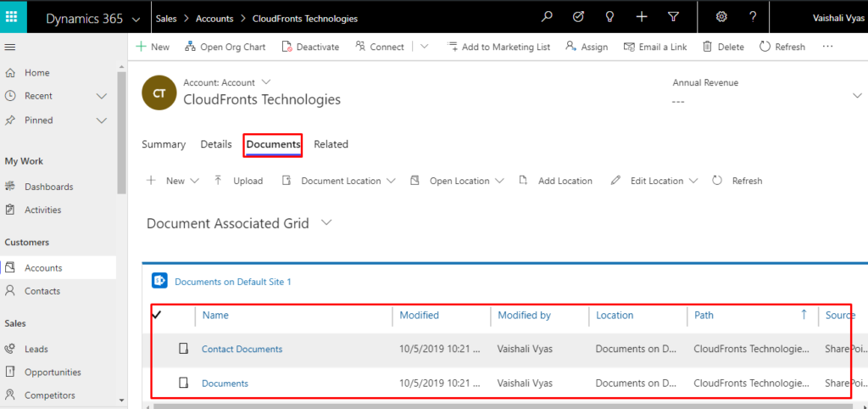Expand the Connect split-button chevron
The width and height of the screenshot is (868, 409).
424,48
